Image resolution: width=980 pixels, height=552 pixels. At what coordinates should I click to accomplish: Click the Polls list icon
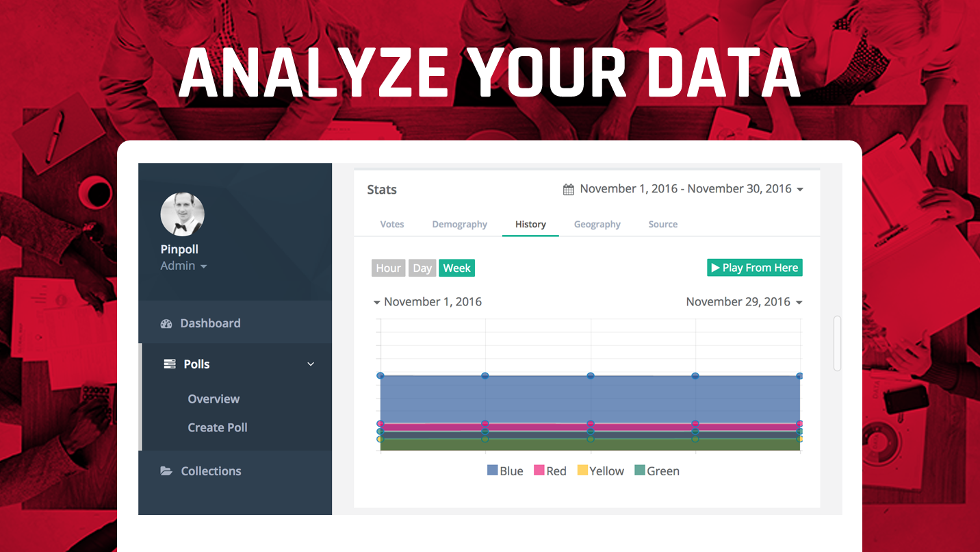point(170,364)
